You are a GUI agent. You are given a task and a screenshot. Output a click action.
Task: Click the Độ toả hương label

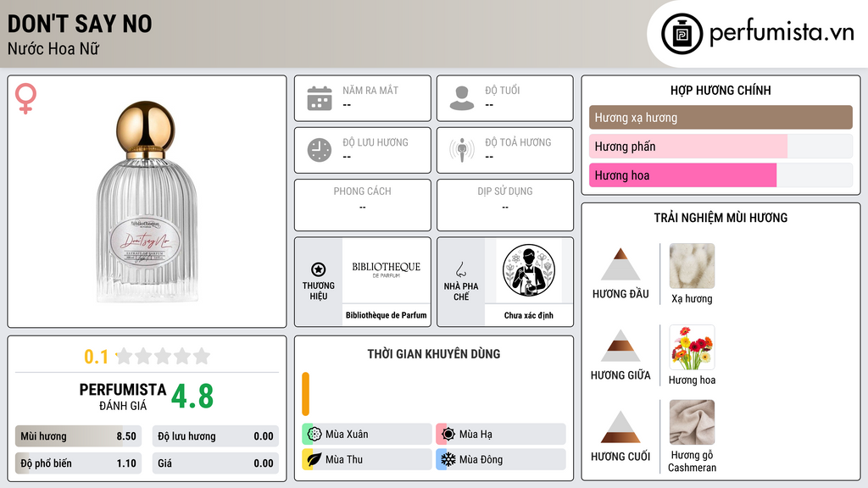pyautogui.click(x=518, y=142)
